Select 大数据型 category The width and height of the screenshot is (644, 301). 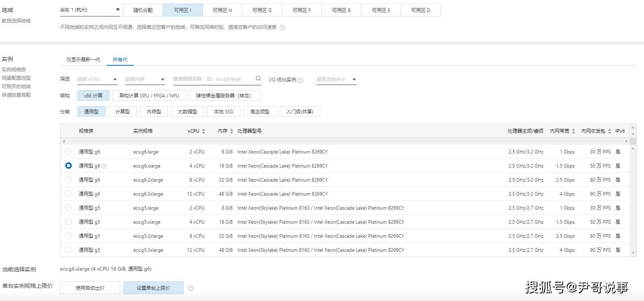point(187,111)
